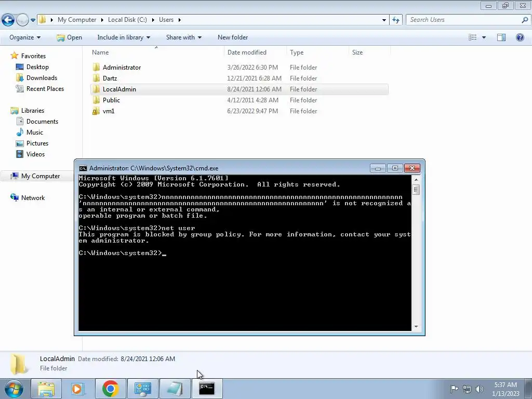Viewport: 532px width, 399px height.
Task: Expand the arrow after Users in breadcrumb
Action: pos(179,20)
